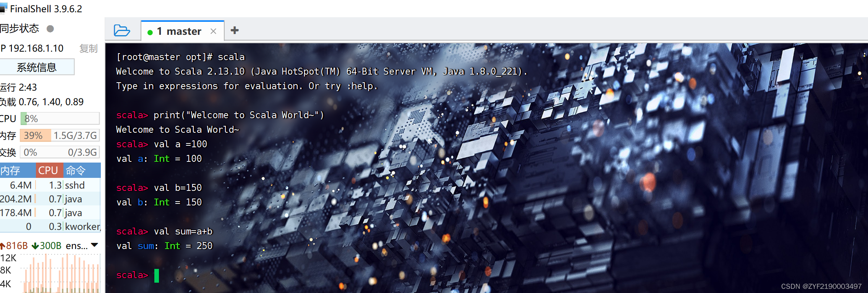Screen dimensions: 868x293
Task: Click the 'Welcome to Scala 2.13.10' banner line
Action: [322, 72]
